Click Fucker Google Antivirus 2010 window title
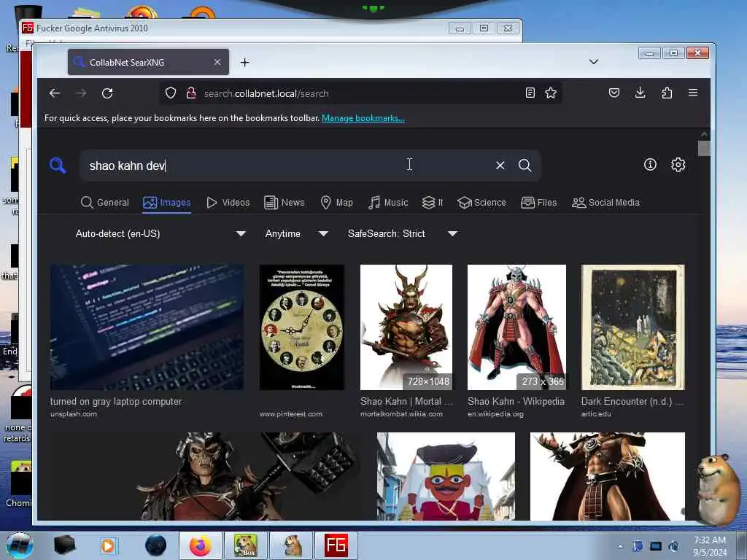Viewport: 747px width, 560px height. 92,28
